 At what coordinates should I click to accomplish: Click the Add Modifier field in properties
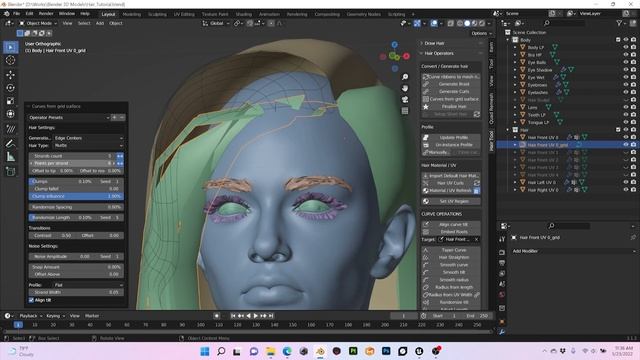(x=573, y=251)
